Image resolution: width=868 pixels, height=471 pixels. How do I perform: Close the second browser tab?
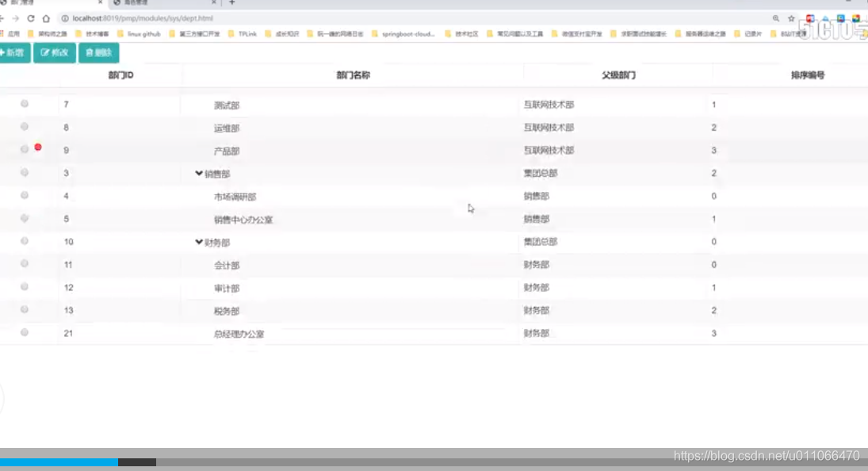point(214,2)
